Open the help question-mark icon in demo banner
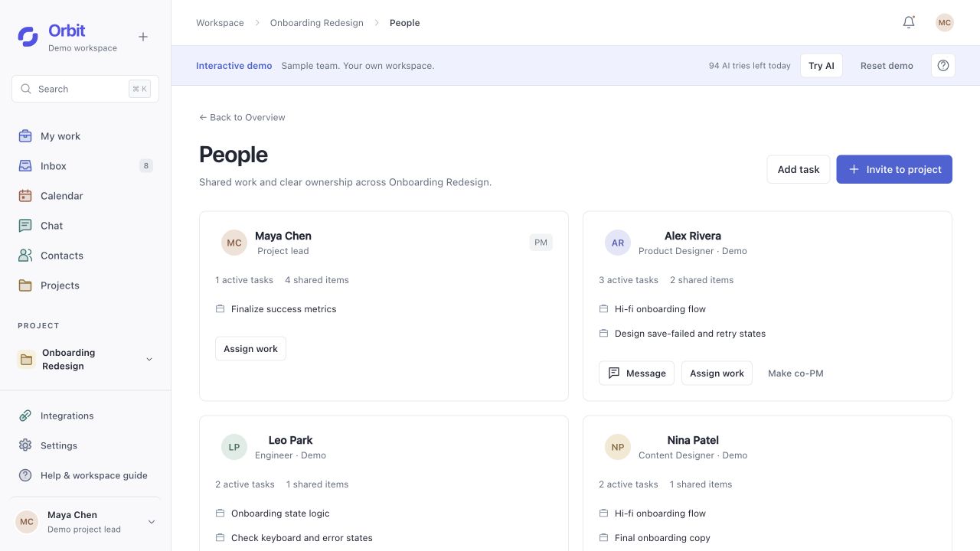980x551 pixels. [x=943, y=66]
